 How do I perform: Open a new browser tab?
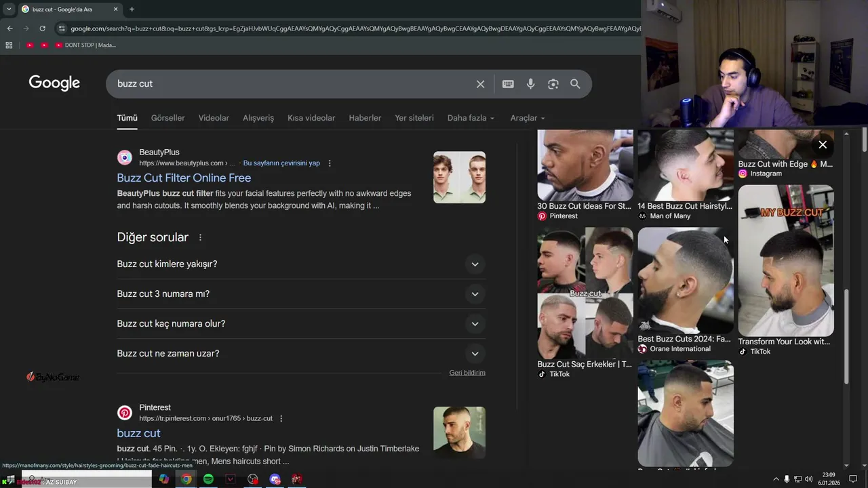132,9
